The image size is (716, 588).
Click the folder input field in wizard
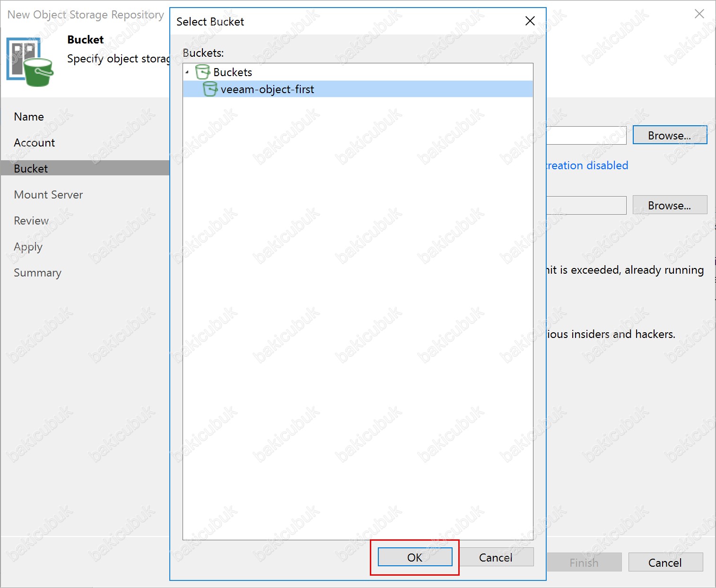[586, 205]
